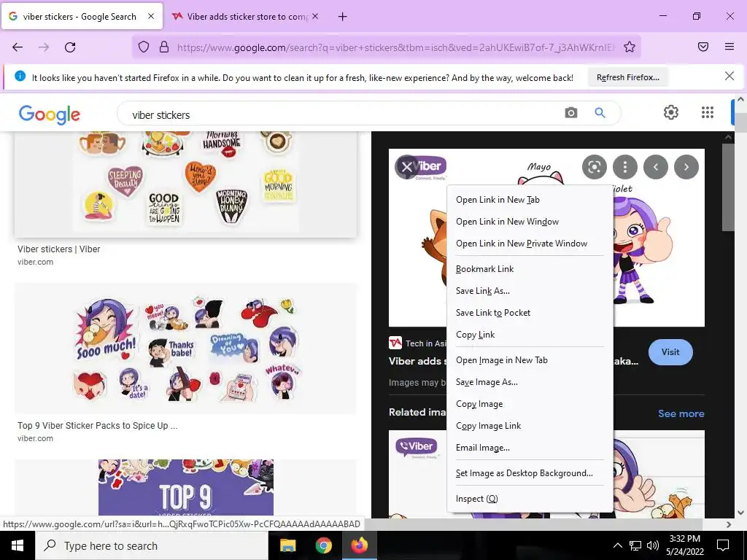Click the related Viber logo image thumbnail
747x560 pixels.
[x=418, y=474]
